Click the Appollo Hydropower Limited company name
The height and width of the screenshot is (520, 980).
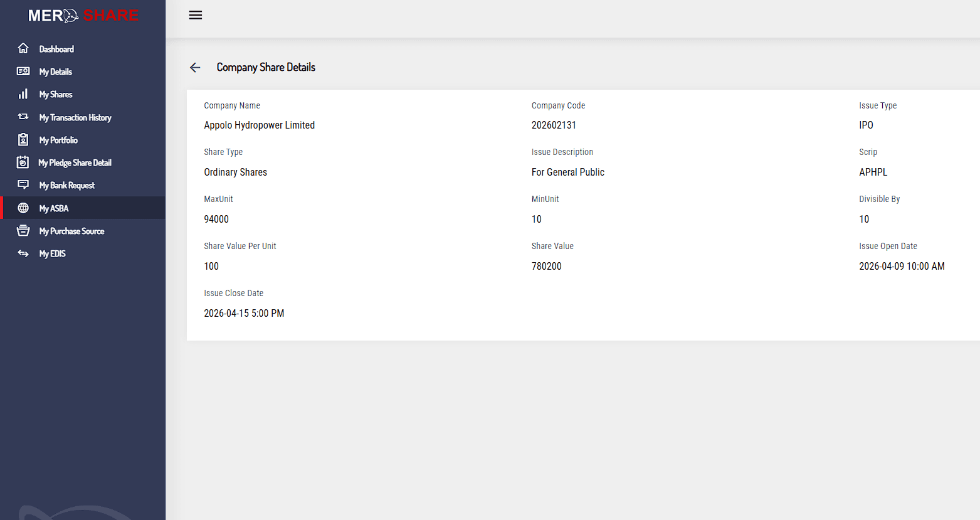(x=259, y=125)
